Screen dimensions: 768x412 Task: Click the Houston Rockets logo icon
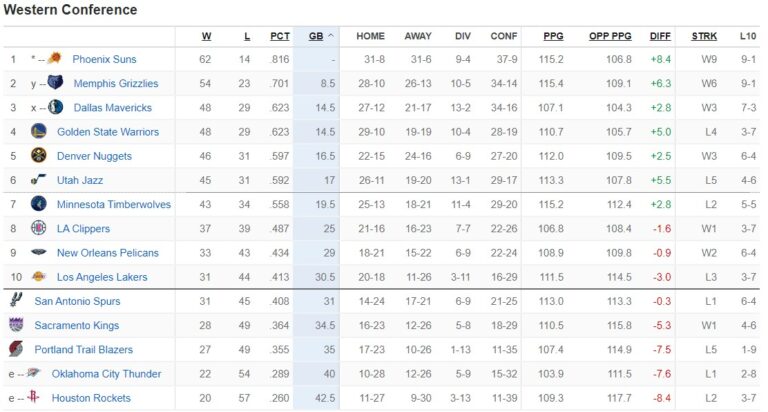coord(36,398)
